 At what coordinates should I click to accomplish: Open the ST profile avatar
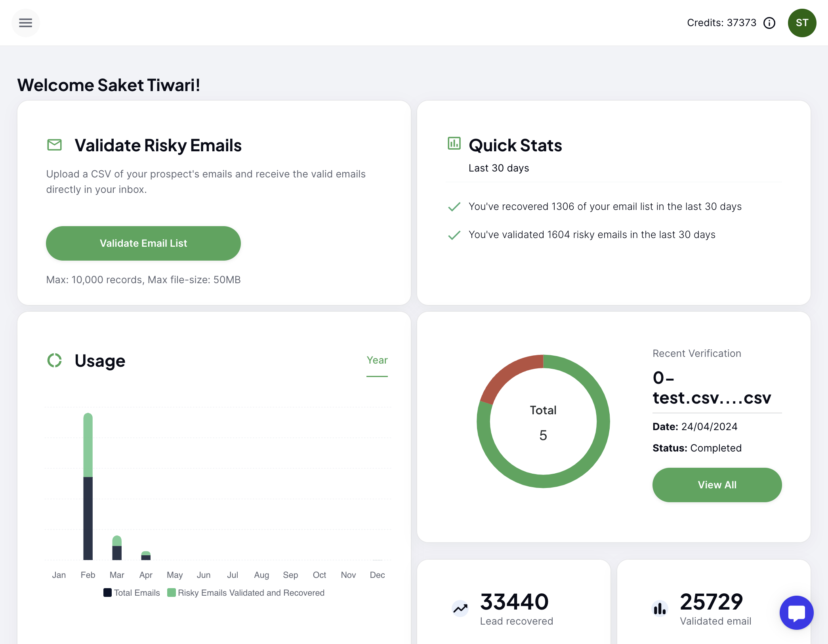pos(802,23)
